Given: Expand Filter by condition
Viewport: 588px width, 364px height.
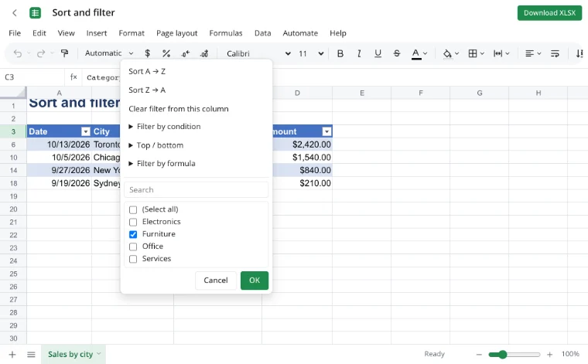Looking at the screenshot, I should [165, 127].
